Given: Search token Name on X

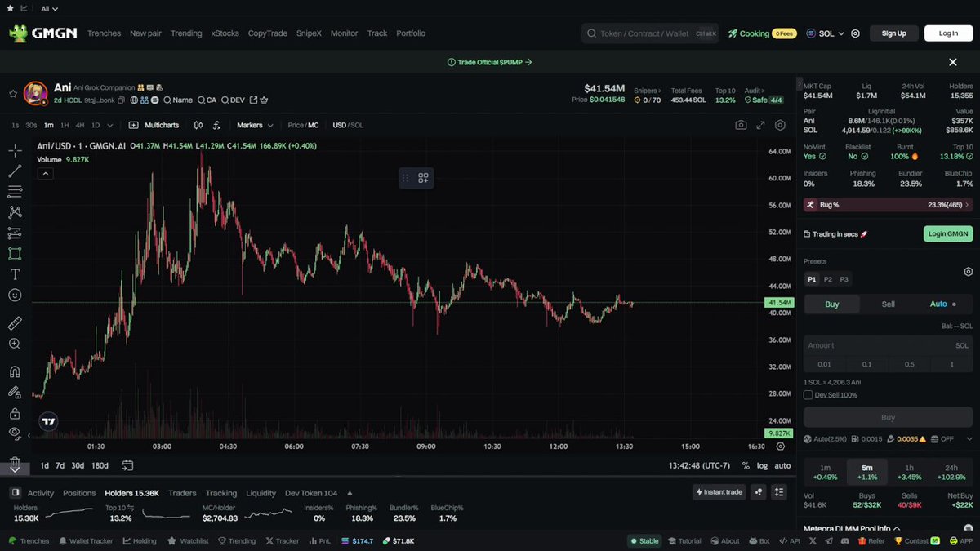Looking at the screenshot, I should (x=178, y=100).
